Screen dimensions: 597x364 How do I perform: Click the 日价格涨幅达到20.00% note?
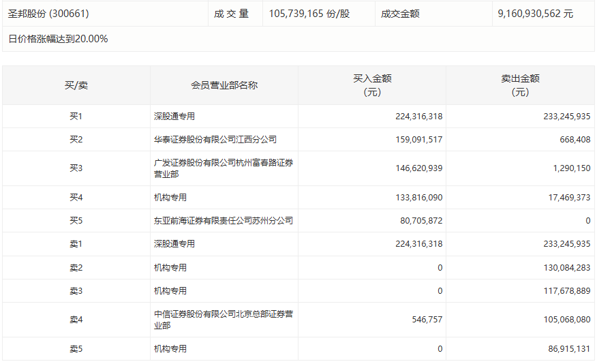point(58,39)
